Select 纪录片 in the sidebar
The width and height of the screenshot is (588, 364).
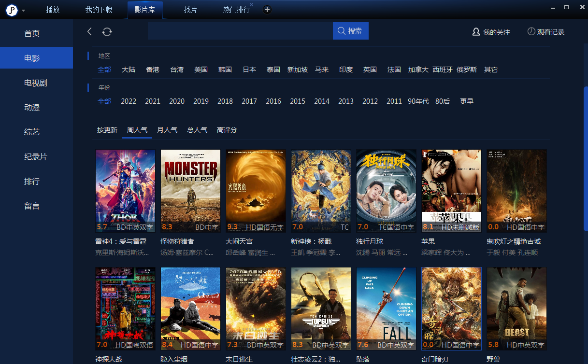pyautogui.click(x=36, y=156)
